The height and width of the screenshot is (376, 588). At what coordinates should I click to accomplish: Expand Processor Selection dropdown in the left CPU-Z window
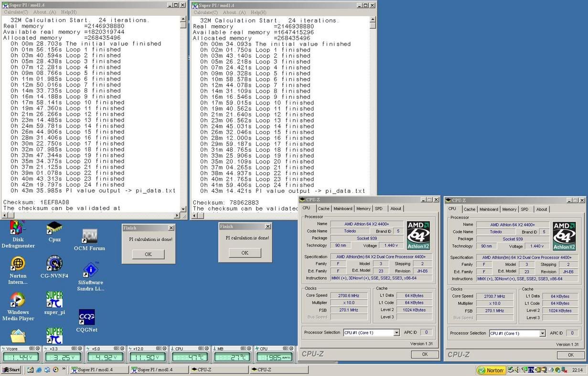coord(396,333)
